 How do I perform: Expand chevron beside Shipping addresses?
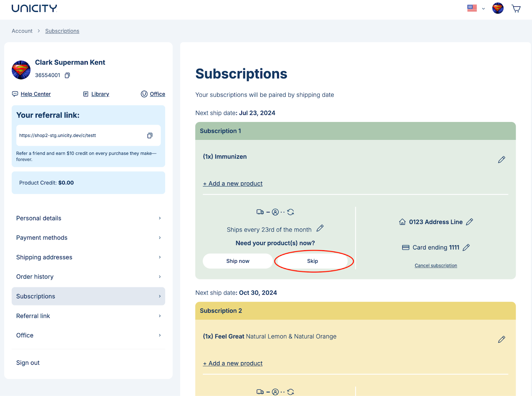tap(160, 257)
